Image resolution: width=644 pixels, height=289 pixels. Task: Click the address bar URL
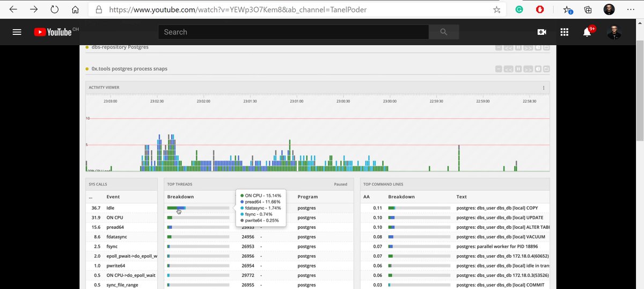[238, 10]
